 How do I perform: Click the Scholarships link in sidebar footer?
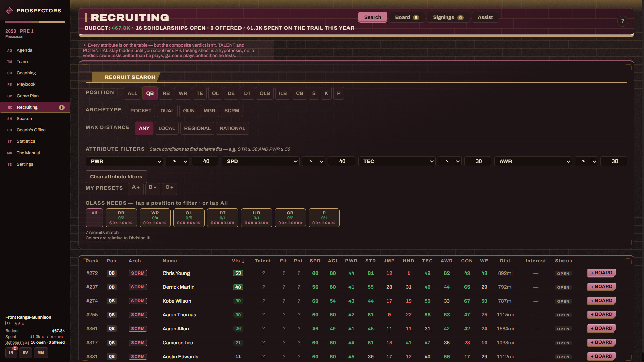pos(17,342)
